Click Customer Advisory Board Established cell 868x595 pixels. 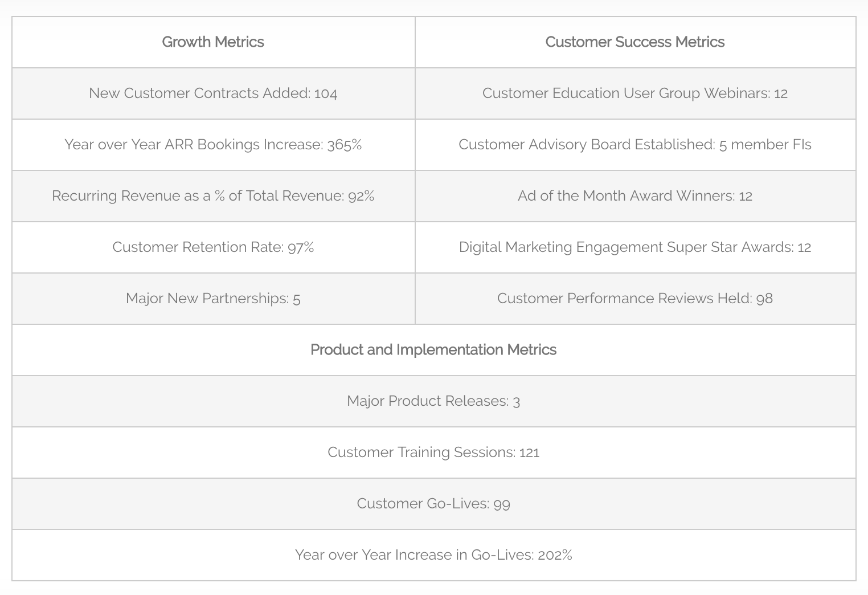tap(635, 145)
